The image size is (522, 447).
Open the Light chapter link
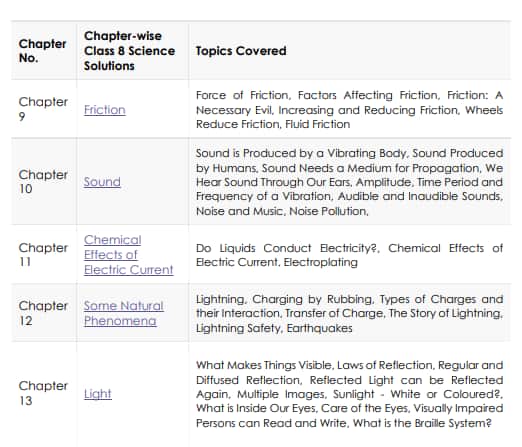point(98,394)
